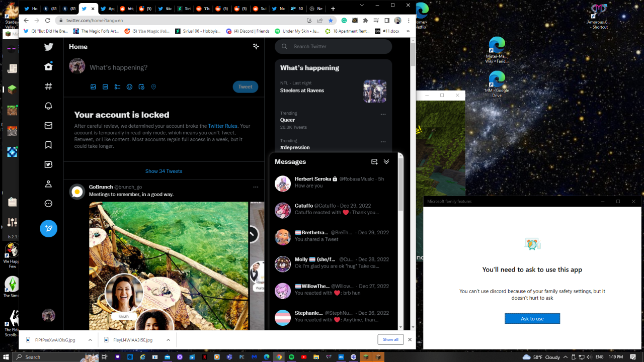The width and height of the screenshot is (644, 362).
Task: Click 'Show all' downloads button
Action: coord(390,339)
